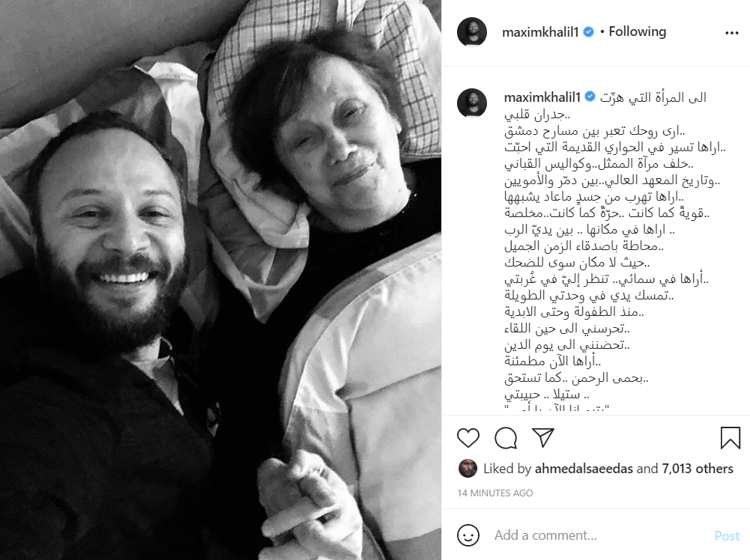Click the verified badge in the header
Image resolution: width=750 pixels, height=560 pixels.
point(589,32)
